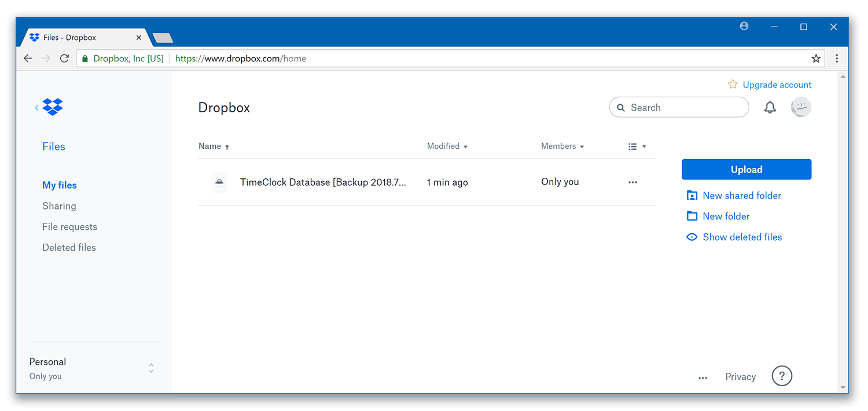Click the browser address bar URL

pyautogui.click(x=241, y=58)
